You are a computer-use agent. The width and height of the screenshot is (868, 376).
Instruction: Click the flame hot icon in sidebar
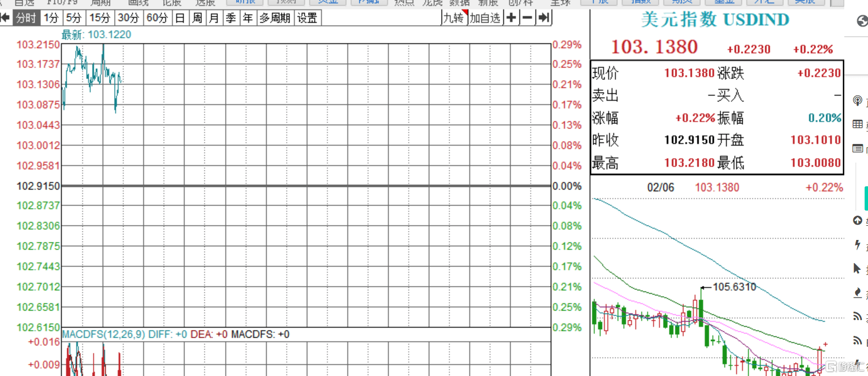[x=858, y=293]
